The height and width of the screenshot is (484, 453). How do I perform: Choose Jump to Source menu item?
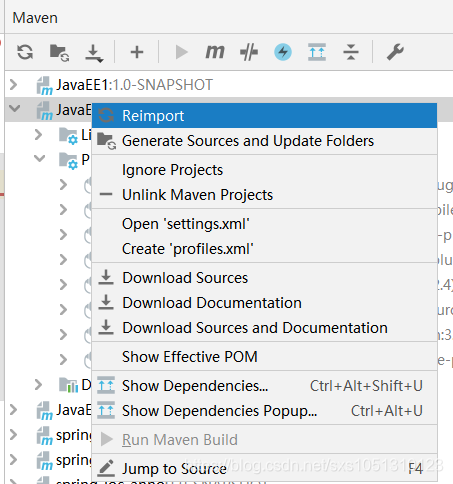tap(264, 469)
